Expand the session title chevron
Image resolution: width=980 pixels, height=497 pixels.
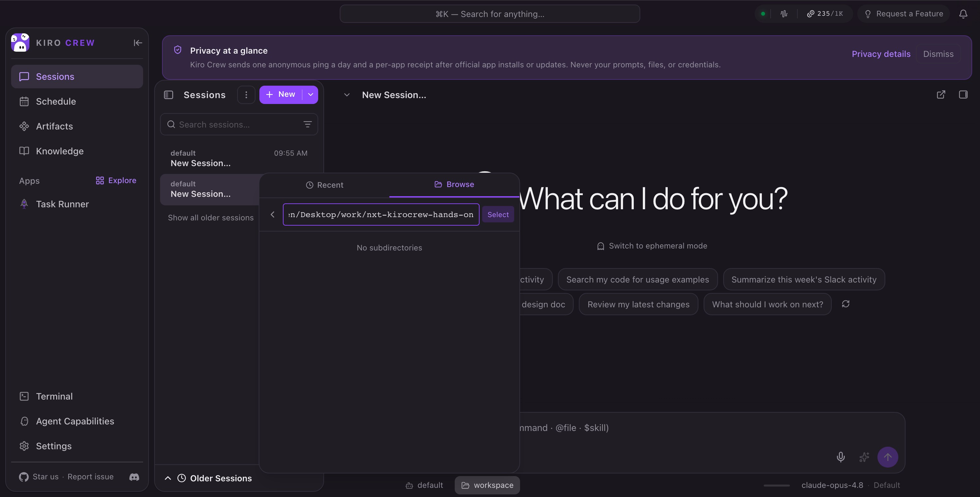pos(347,95)
